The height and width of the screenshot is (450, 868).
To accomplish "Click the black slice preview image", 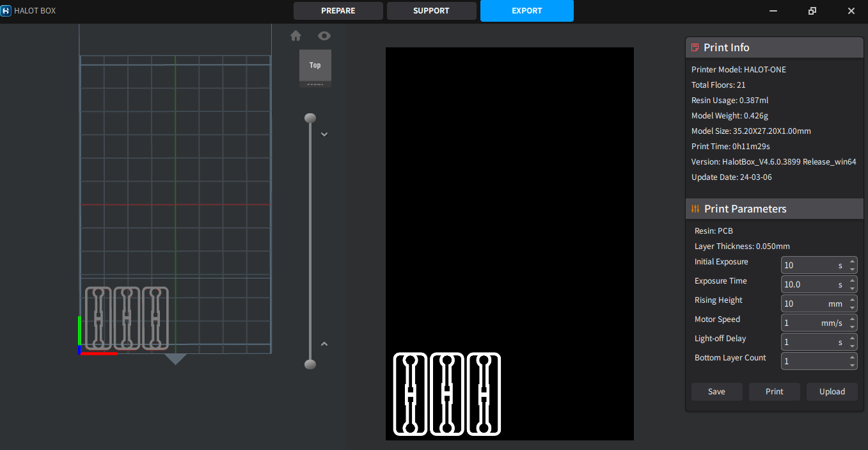I will (510, 243).
